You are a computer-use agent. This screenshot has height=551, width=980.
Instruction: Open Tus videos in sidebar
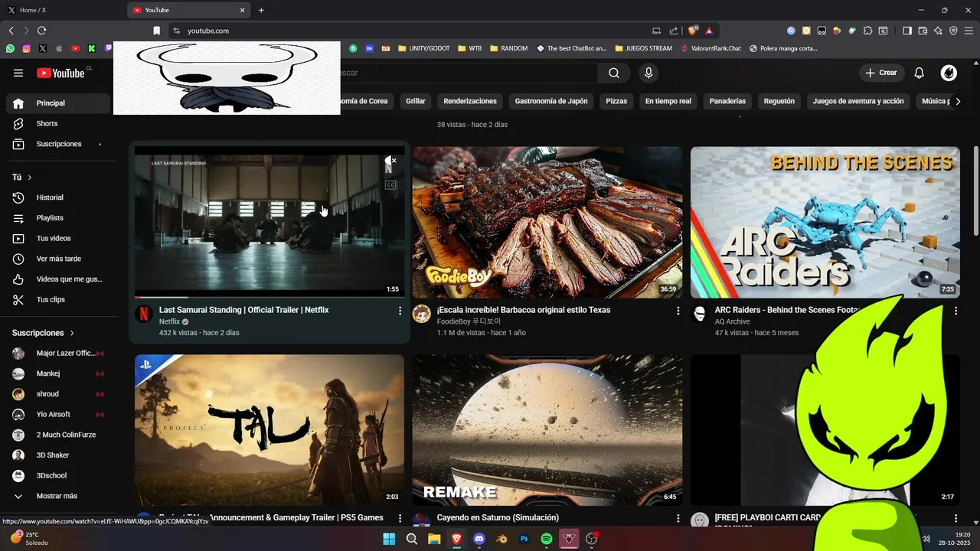point(58,238)
